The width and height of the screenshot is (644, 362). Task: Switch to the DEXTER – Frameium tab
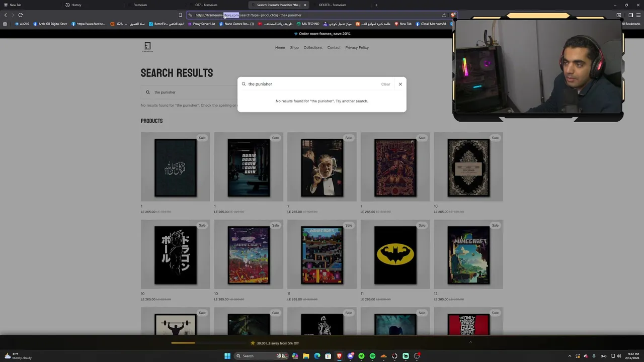pos(333,5)
